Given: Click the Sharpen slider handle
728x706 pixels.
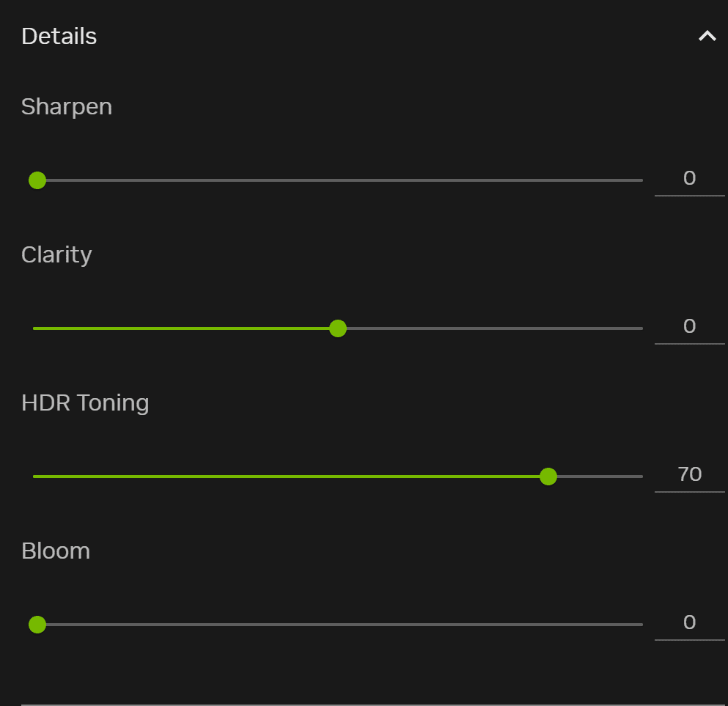Looking at the screenshot, I should [x=37, y=180].
